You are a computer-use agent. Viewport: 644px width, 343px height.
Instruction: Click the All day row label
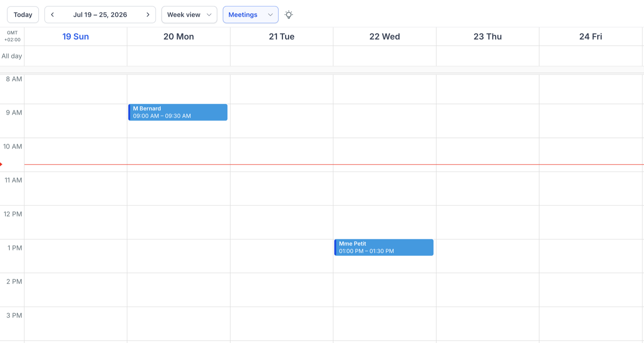click(x=12, y=56)
